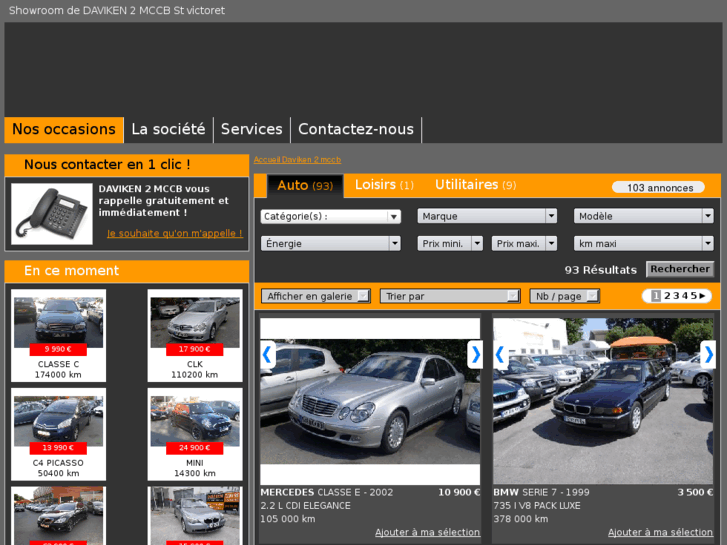Click the Nous contacter en 1 clic ! header
This screenshot has height=545, width=727.
(127, 165)
